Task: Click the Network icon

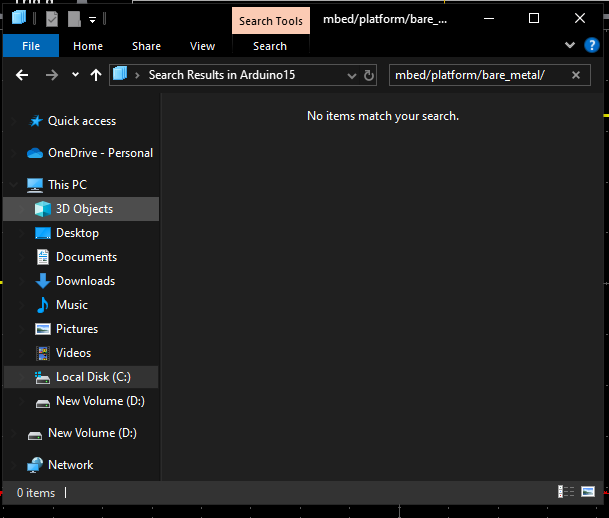Action: (35, 465)
